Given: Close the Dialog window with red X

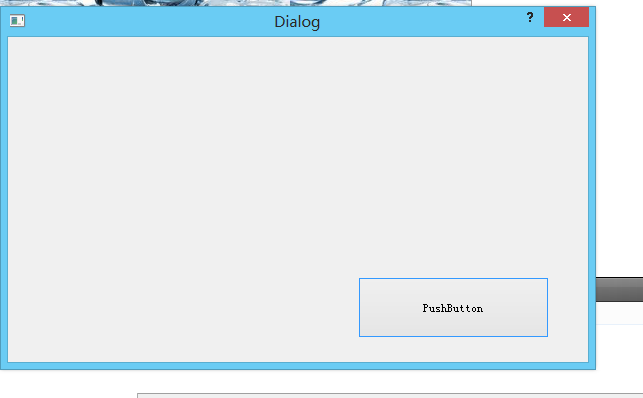Looking at the screenshot, I should point(566,17).
